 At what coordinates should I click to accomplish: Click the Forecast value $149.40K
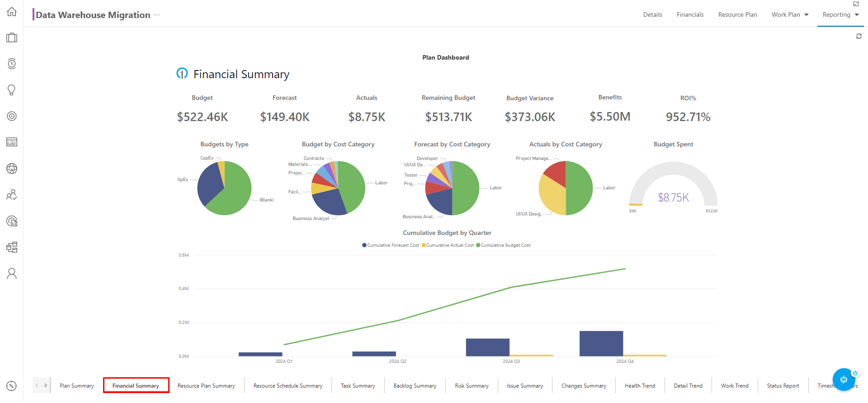click(285, 117)
